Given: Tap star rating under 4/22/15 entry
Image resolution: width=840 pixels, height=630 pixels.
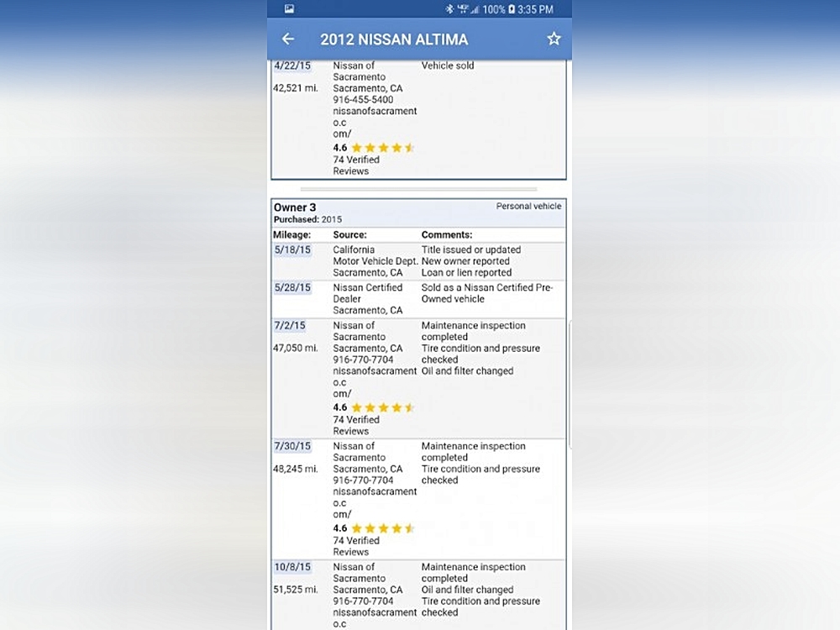Looking at the screenshot, I should pos(383,148).
